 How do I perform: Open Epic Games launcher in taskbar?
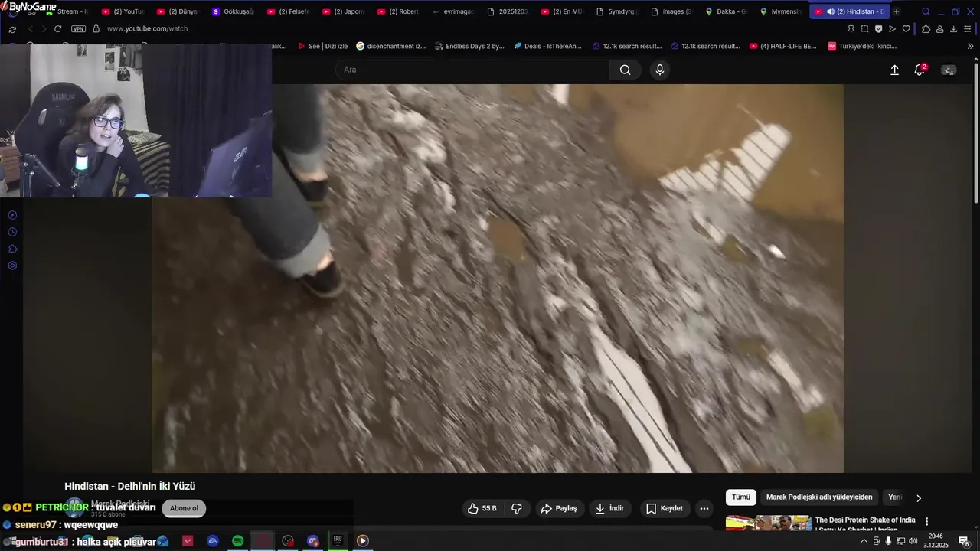point(338,541)
